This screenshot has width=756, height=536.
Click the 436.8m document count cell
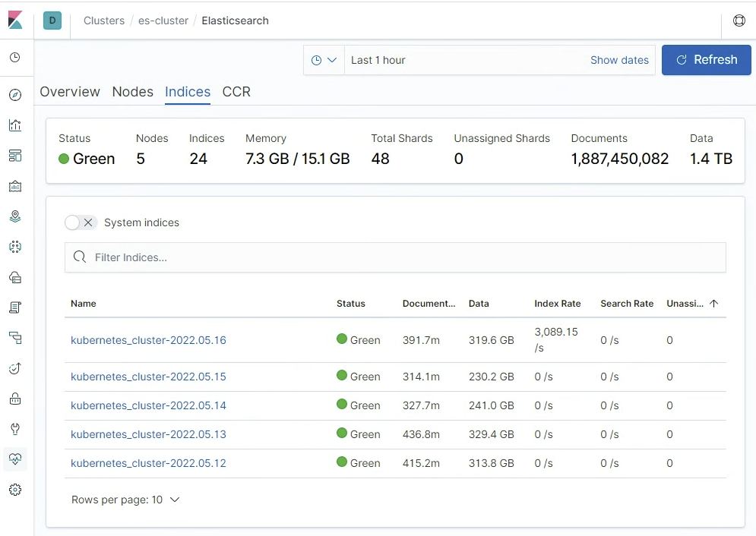click(x=421, y=434)
